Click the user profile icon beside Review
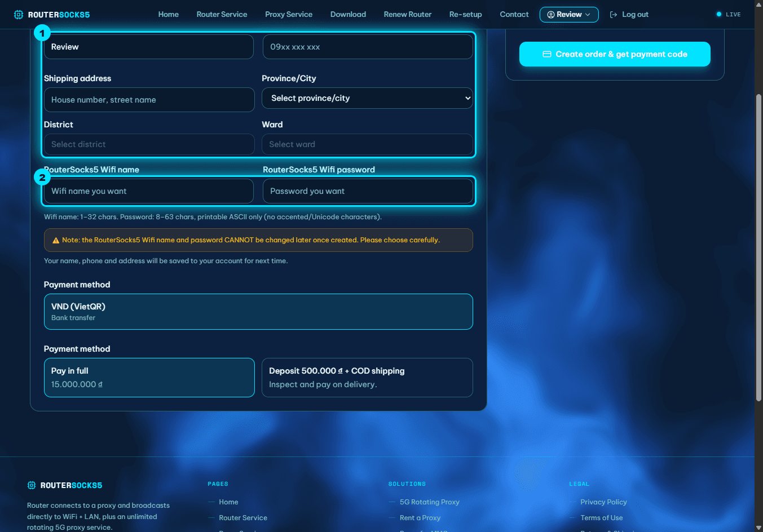Viewport: 763px width, 532px height. 551,15
